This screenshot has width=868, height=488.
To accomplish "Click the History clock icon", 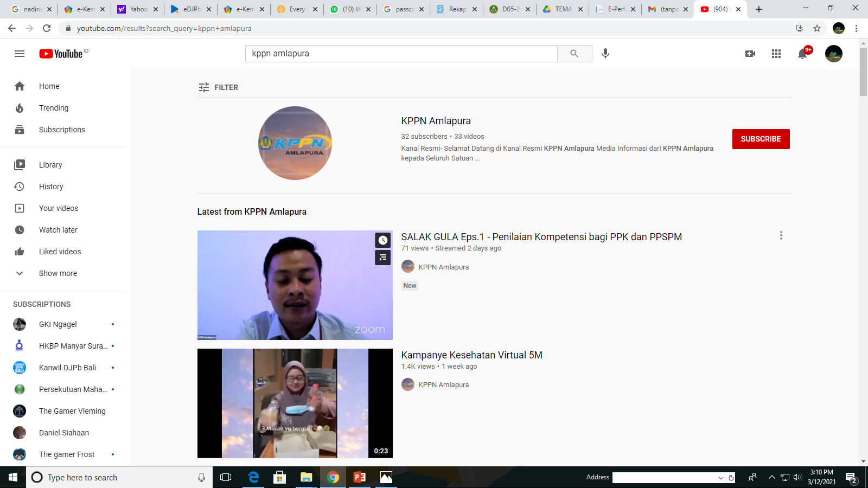I will coord(20,187).
